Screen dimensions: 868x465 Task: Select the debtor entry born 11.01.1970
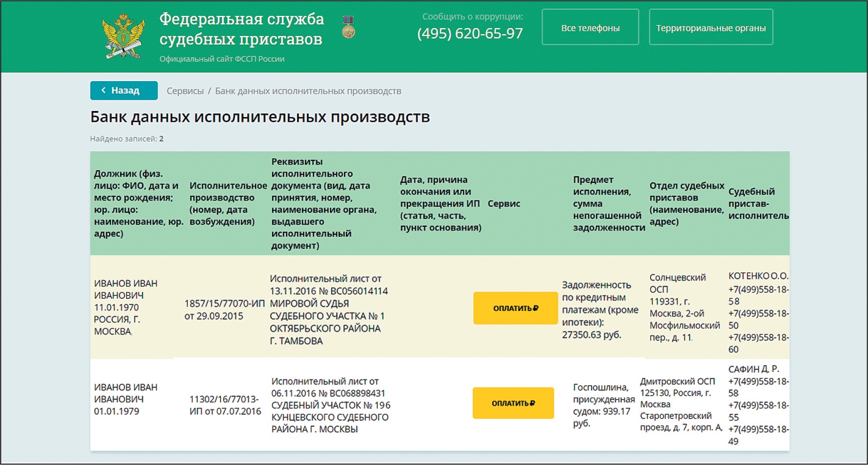(126, 307)
